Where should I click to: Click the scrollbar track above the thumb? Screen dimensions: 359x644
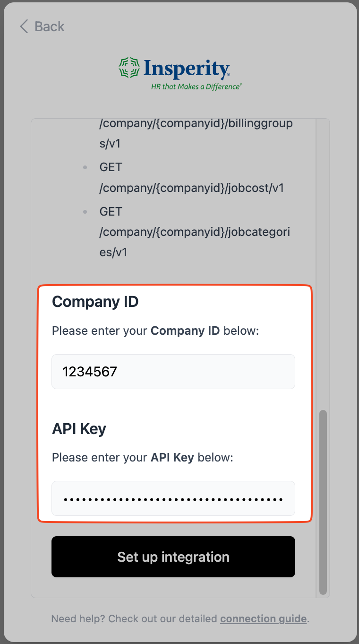point(323,260)
